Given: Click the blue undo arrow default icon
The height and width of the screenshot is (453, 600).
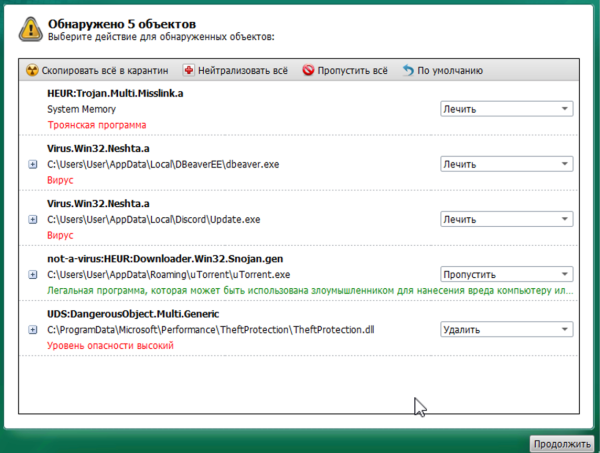Looking at the screenshot, I should tap(408, 70).
